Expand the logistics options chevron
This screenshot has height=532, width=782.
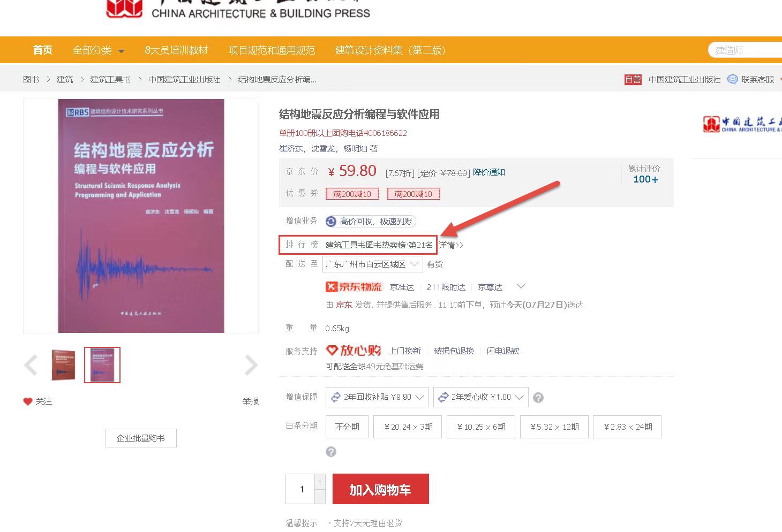point(521,286)
